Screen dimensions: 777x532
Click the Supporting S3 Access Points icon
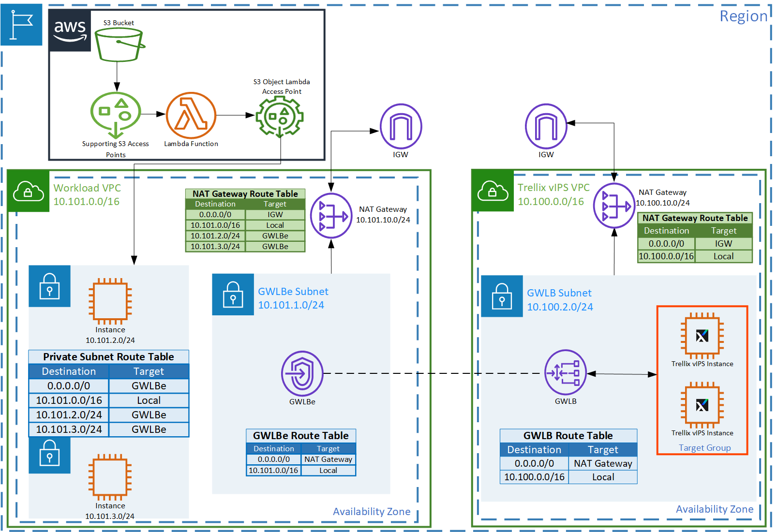tap(116, 115)
